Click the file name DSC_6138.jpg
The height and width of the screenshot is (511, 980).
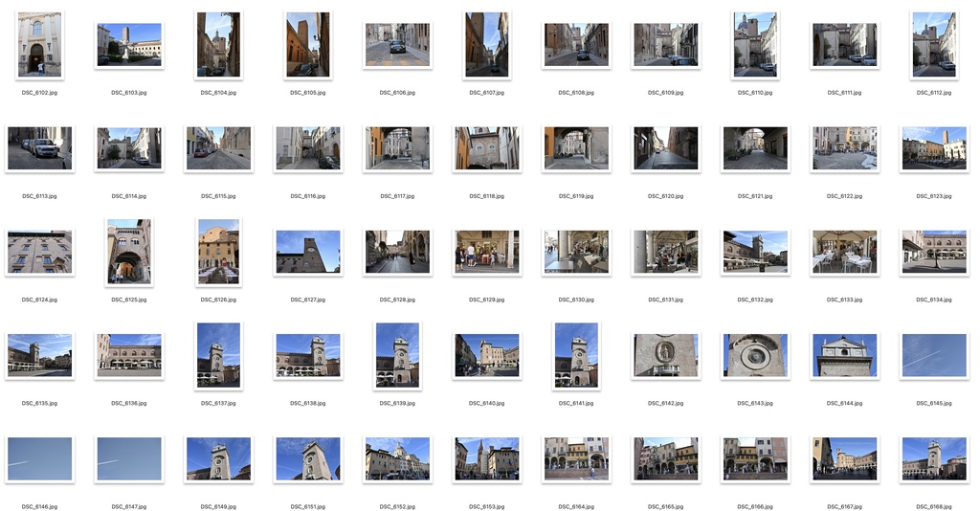pyautogui.click(x=307, y=404)
